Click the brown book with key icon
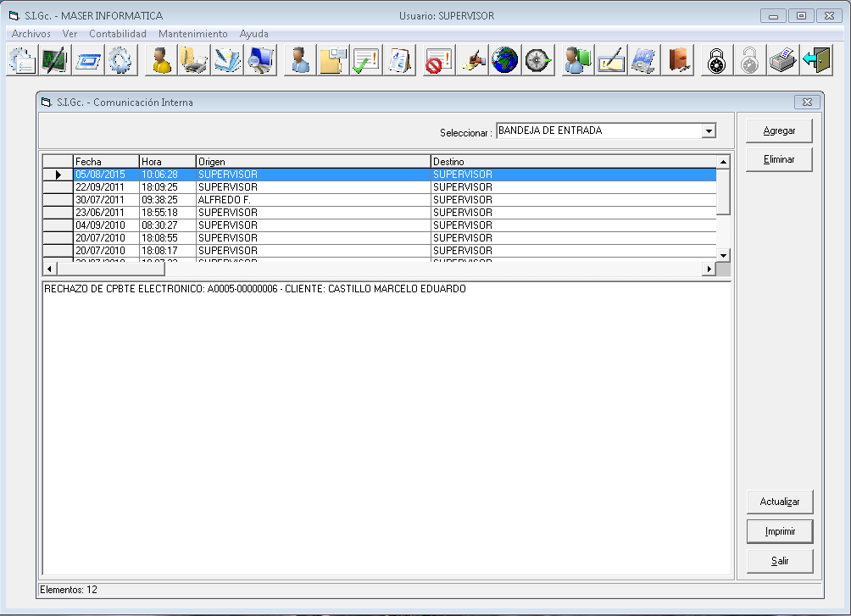851x616 pixels. pyautogui.click(x=677, y=60)
